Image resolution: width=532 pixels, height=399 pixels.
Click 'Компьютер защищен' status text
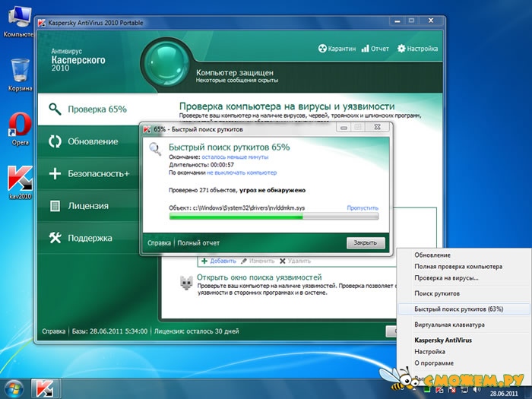[235, 73]
